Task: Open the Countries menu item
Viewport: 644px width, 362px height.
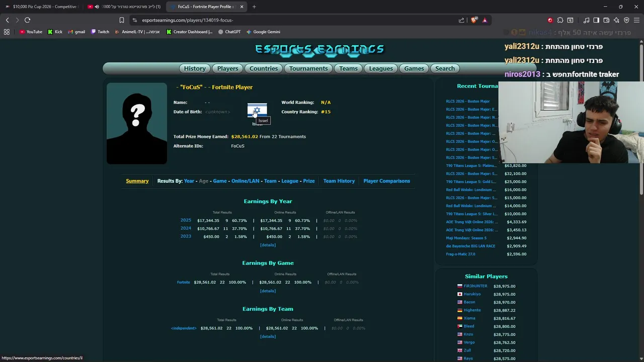Action: 264,68
